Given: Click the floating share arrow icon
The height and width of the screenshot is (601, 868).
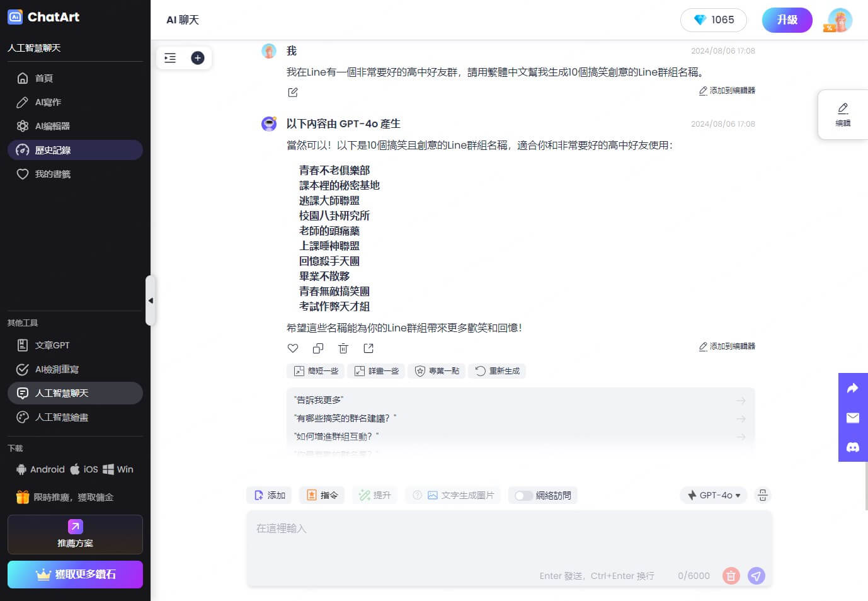Looking at the screenshot, I should [x=853, y=388].
